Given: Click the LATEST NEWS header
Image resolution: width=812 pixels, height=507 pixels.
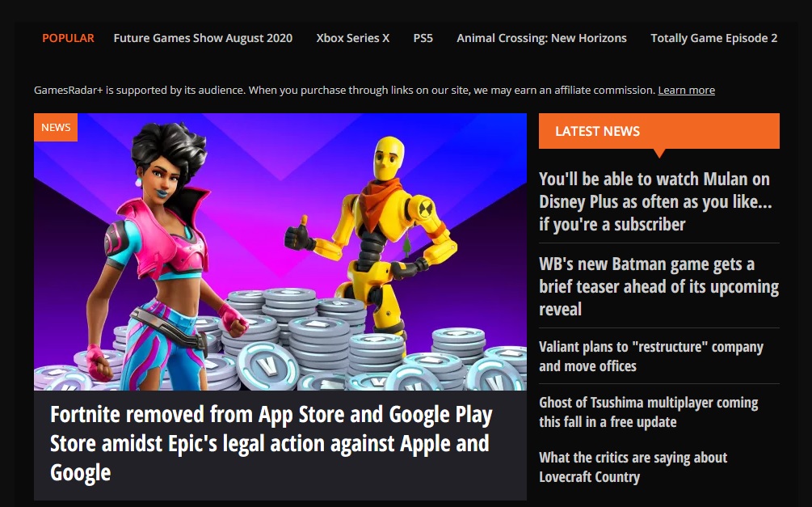Looking at the screenshot, I should 658,131.
